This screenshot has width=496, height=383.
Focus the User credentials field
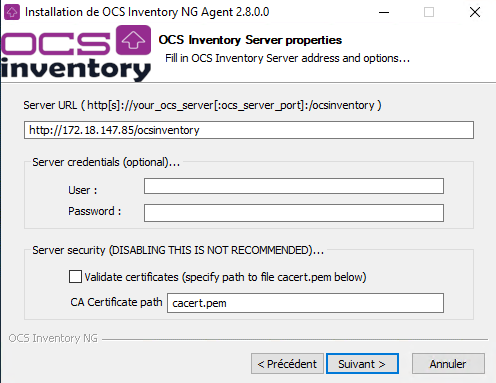pyautogui.click(x=294, y=186)
